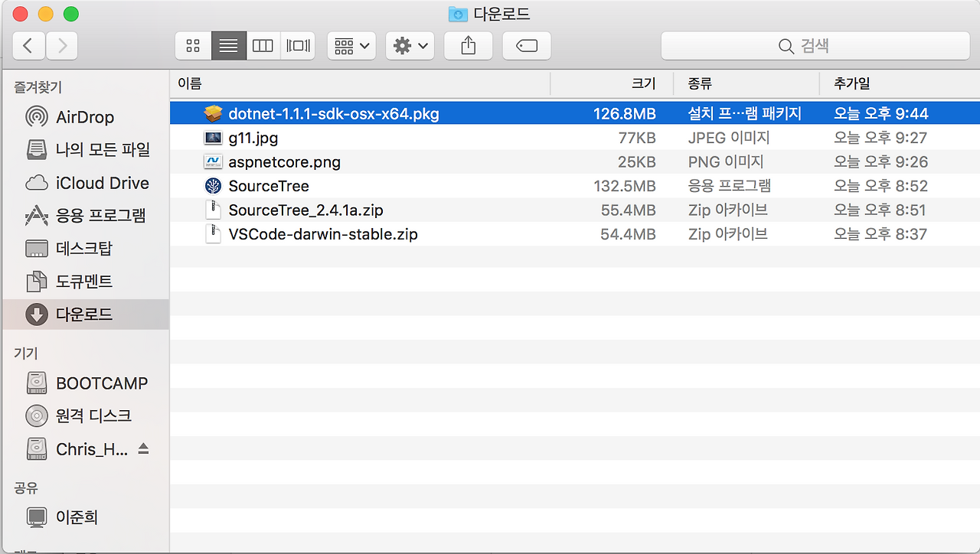Screen dimensions: 980x554
Task: Click the g11.jpg thumbnail icon
Action: (213, 138)
